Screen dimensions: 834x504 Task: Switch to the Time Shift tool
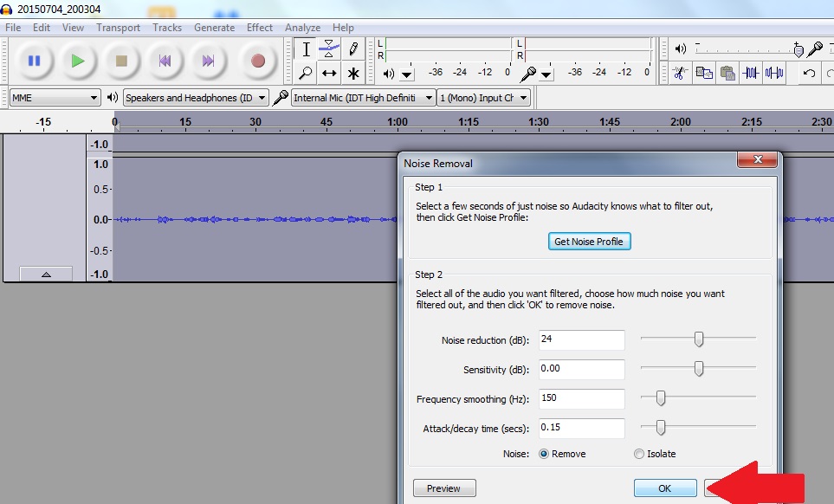pyautogui.click(x=329, y=73)
